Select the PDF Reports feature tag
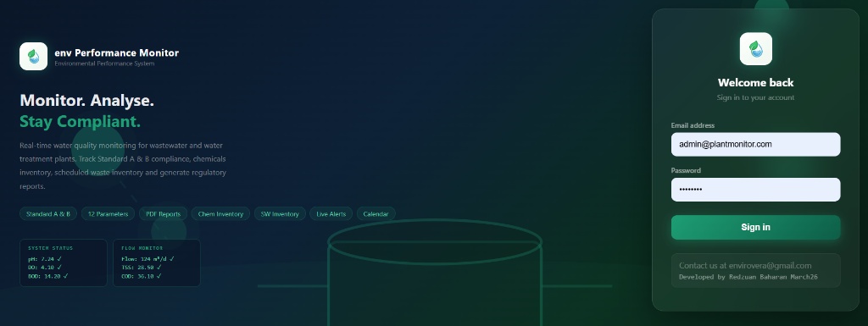868x326 pixels. tap(163, 214)
